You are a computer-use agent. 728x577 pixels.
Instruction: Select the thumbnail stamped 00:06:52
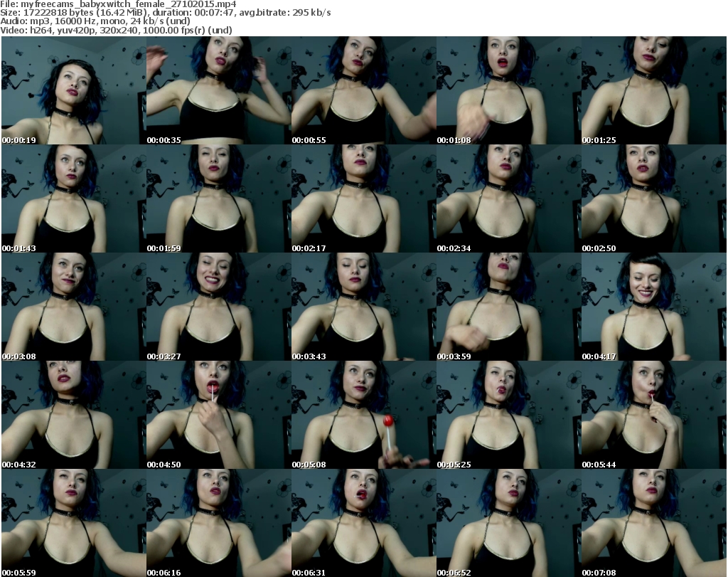(x=509, y=523)
